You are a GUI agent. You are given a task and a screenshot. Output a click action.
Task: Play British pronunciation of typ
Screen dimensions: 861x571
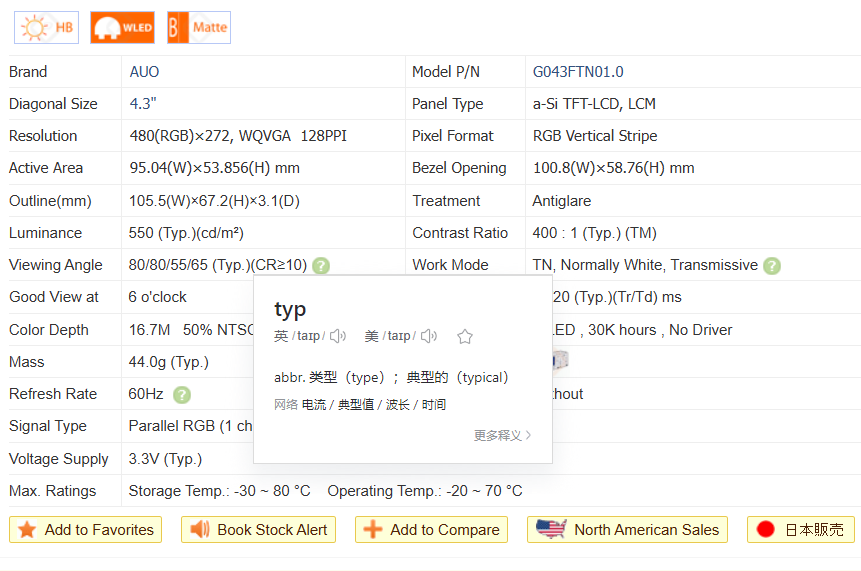(x=338, y=337)
